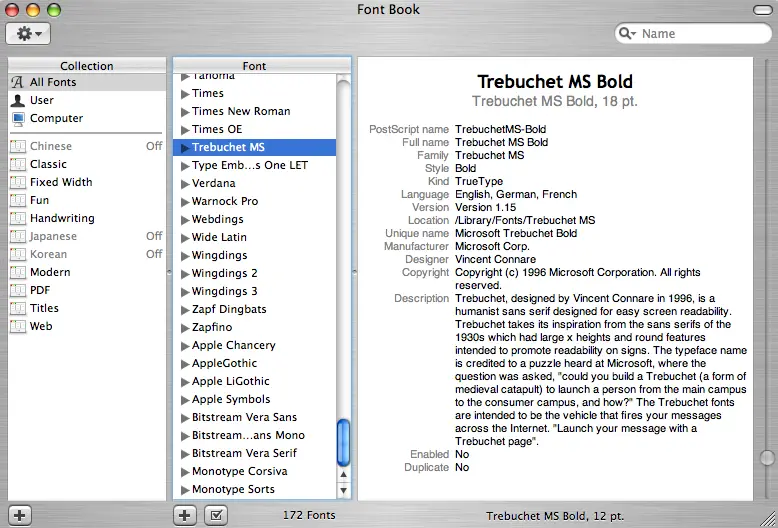This screenshot has width=778, height=528.
Task: Click PostScript name value TrebuchetMS-Bold
Action: [501, 130]
